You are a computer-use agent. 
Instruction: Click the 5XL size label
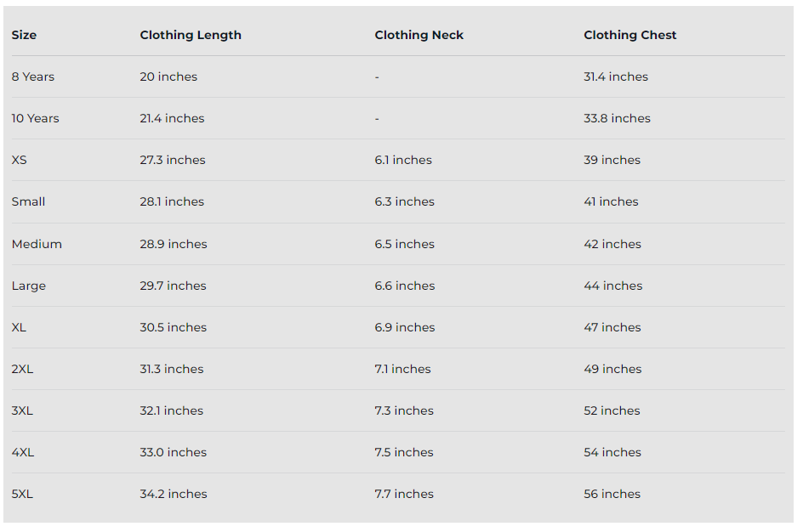[x=23, y=494]
